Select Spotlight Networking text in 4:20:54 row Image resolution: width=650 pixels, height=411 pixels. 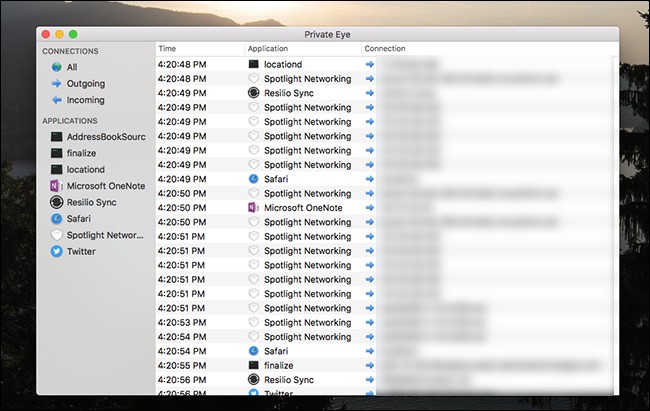[x=308, y=337]
